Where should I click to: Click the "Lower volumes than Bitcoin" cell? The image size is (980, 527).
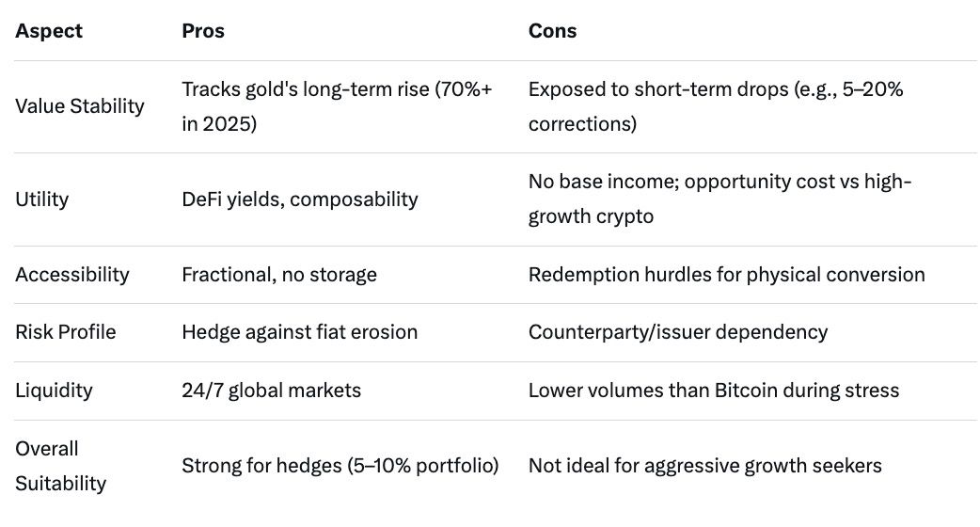point(714,391)
